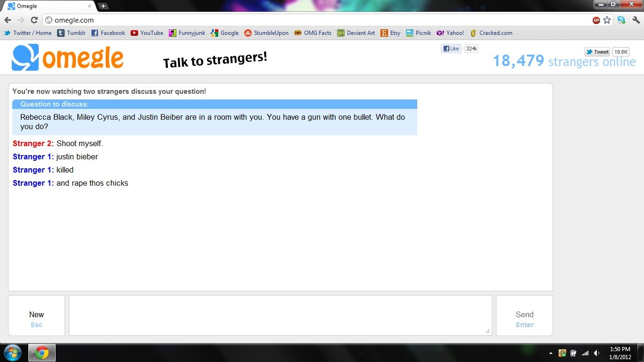Click the Omegle logo
This screenshot has height=362, width=644.
click(67, 57)
